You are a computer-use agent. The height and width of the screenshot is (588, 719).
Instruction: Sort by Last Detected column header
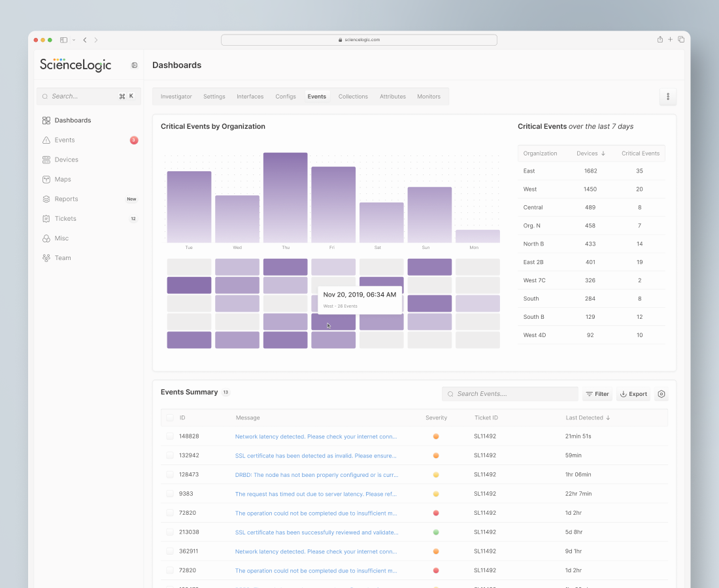pyautogui.click(x=588, y=417)
